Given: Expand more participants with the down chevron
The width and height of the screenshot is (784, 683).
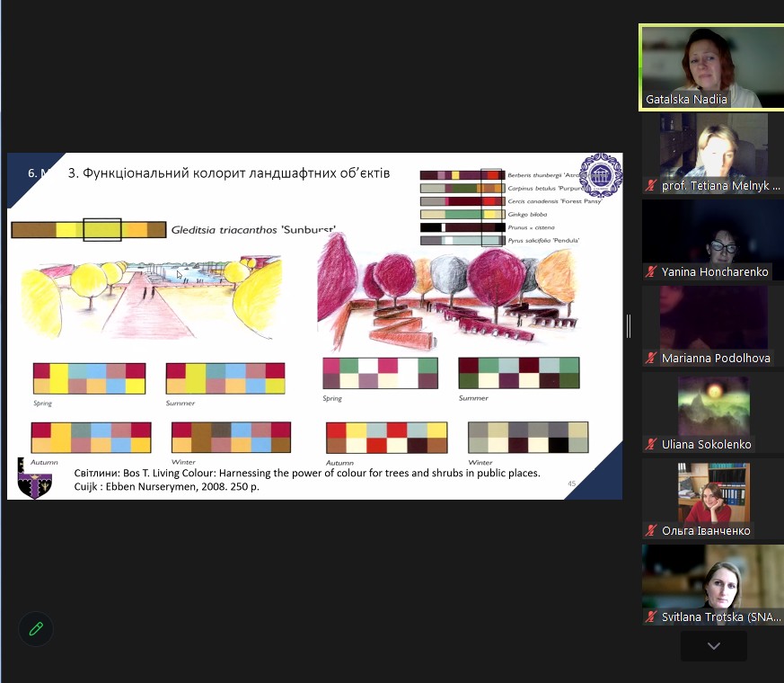Looking at the screenshot, I should [713, 645].
